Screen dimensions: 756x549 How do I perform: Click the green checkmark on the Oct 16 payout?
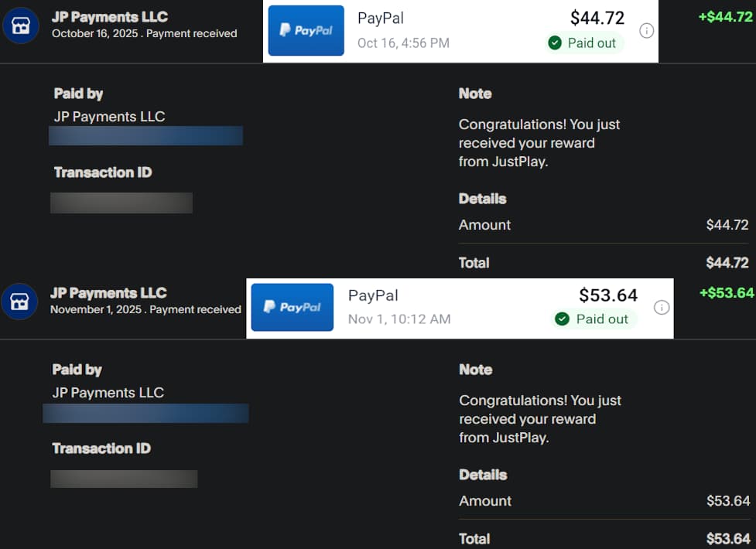pos(555,43)
